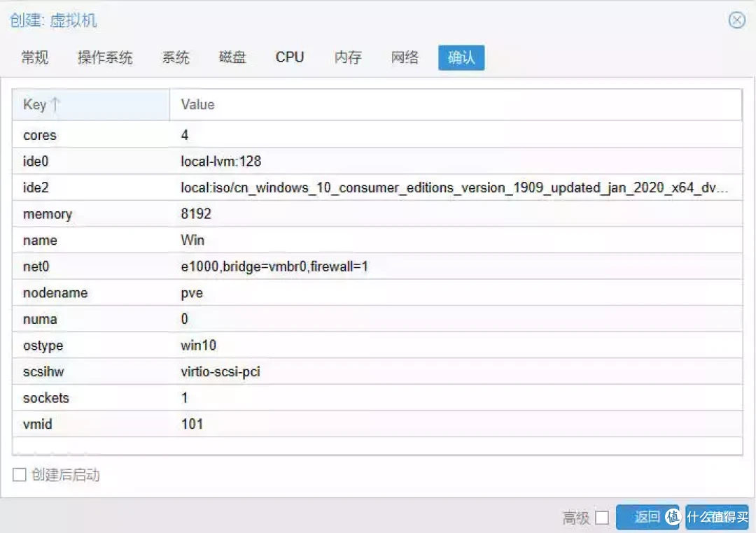Image resolution: width=756 pixels, height=533 pixels.
Task: Select the 内存 (Memory) tab
Action: click(x=346, y=57)
